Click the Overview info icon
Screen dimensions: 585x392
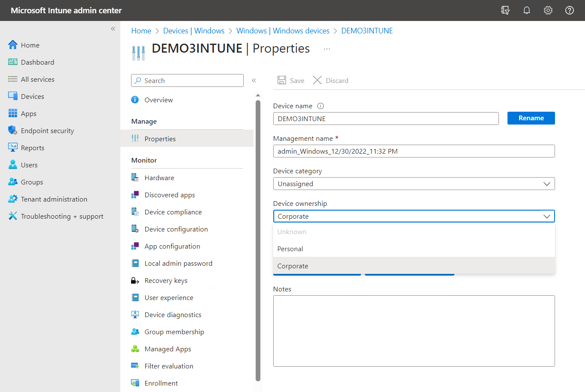135,100
